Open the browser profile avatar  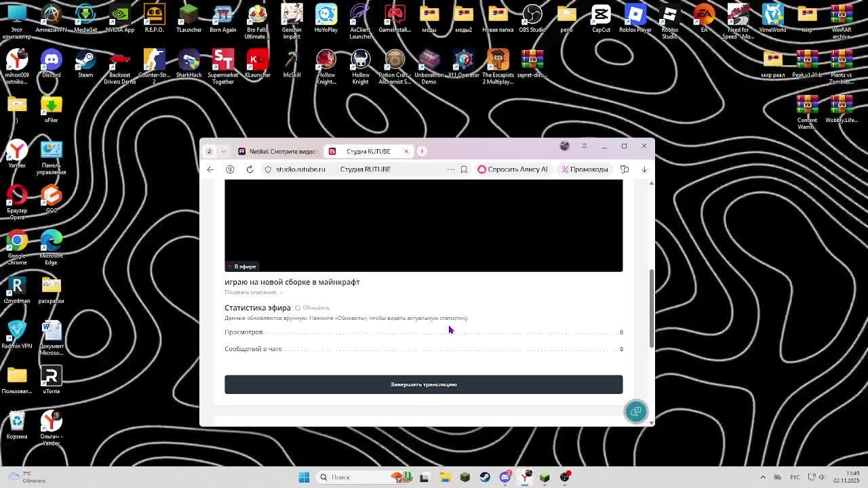coord(564,146)
